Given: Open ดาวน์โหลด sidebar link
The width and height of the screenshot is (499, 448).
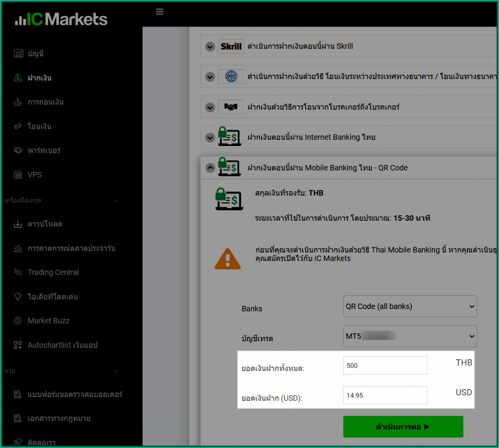Looking at the screenshot, I should (45, 224).
